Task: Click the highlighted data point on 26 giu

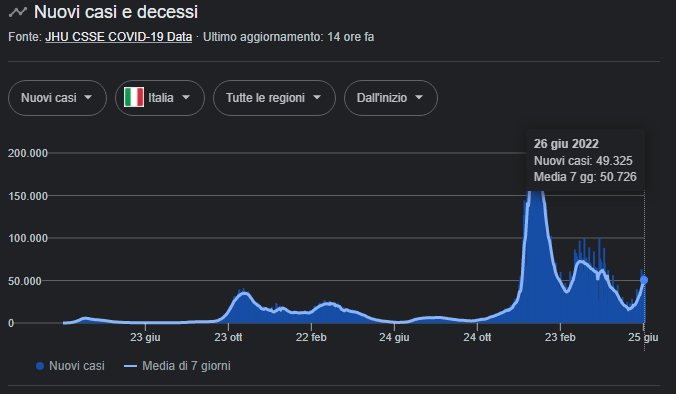Action: coord(644,280)
